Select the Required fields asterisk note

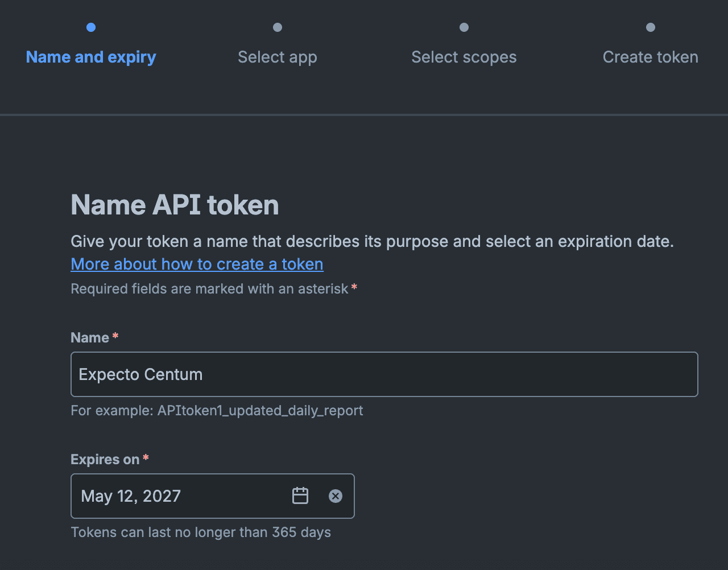(x=214, y=289)
